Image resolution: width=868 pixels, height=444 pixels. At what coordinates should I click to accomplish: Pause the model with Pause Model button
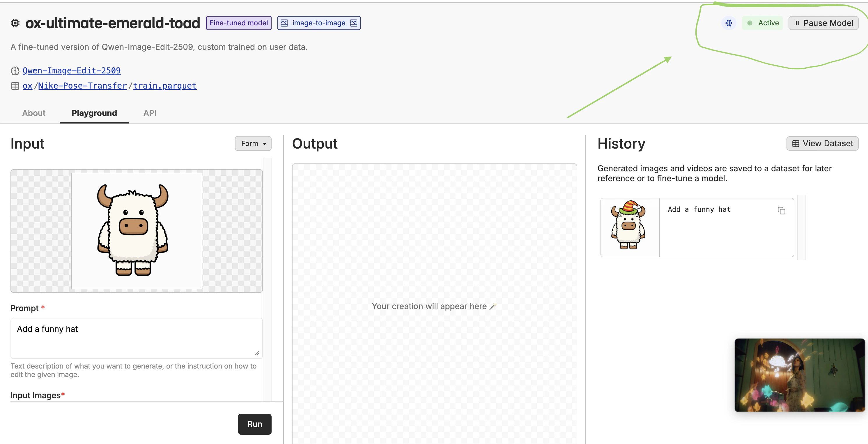point(823,23)
